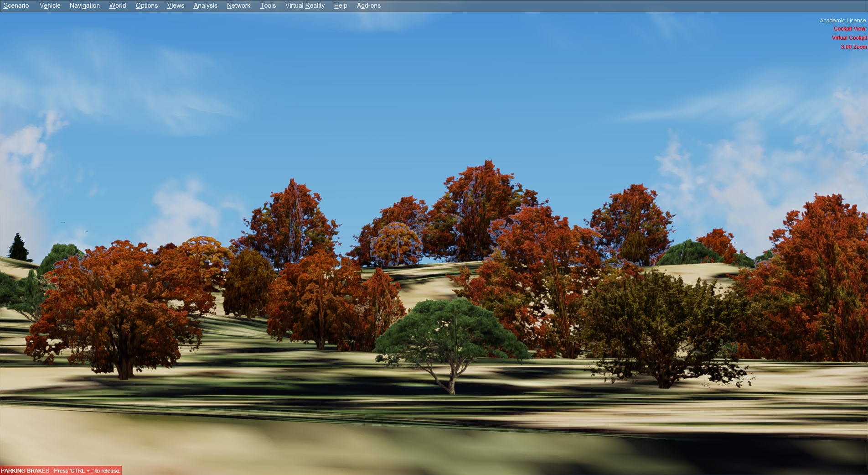Open the Add-ons menu

(369, 5)
